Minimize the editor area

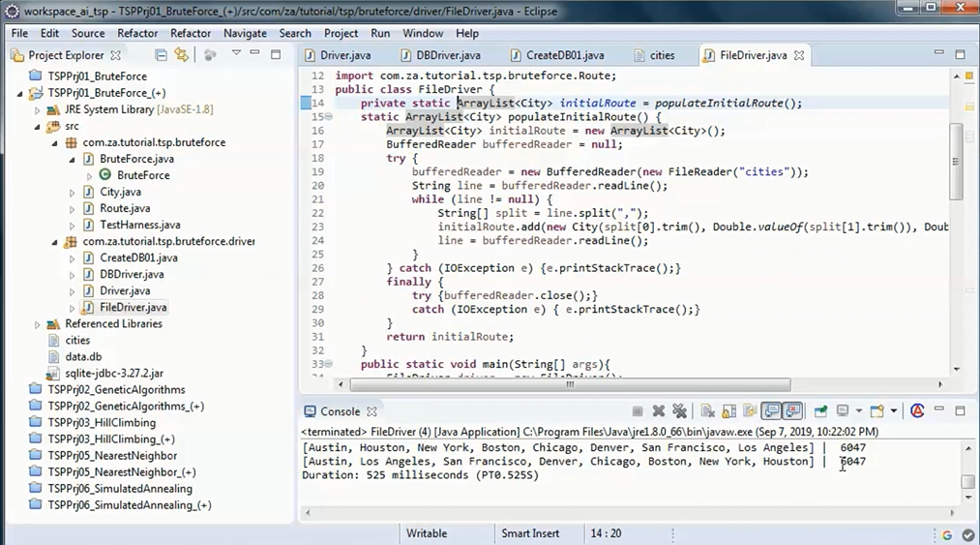(938, 52)
